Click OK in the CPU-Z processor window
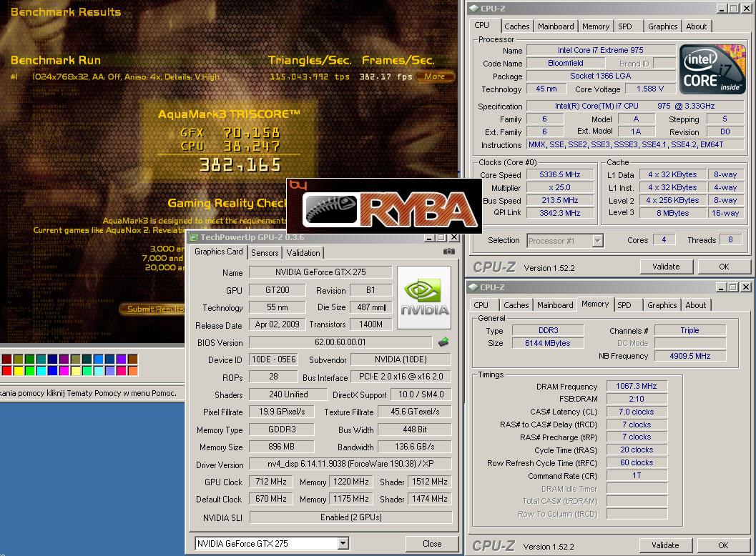Image resolution: width=756 pixels, height=556 pixels. (x=724, y=267)
